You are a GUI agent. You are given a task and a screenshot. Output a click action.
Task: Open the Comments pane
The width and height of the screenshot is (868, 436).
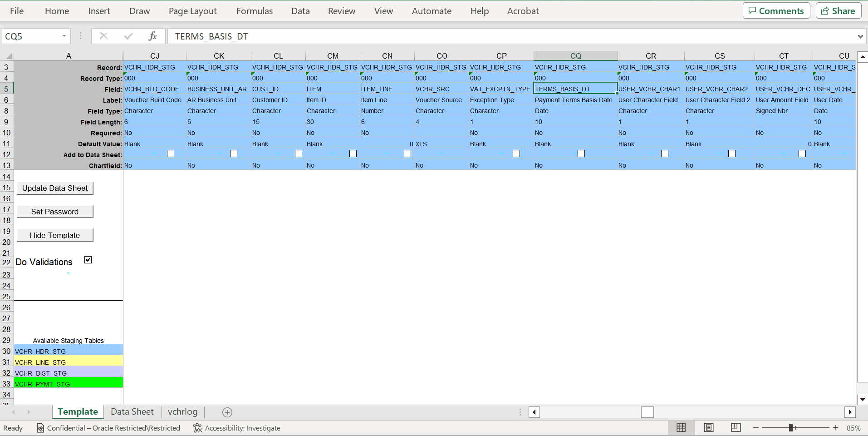pyautogui.click(x=775, y=10)
